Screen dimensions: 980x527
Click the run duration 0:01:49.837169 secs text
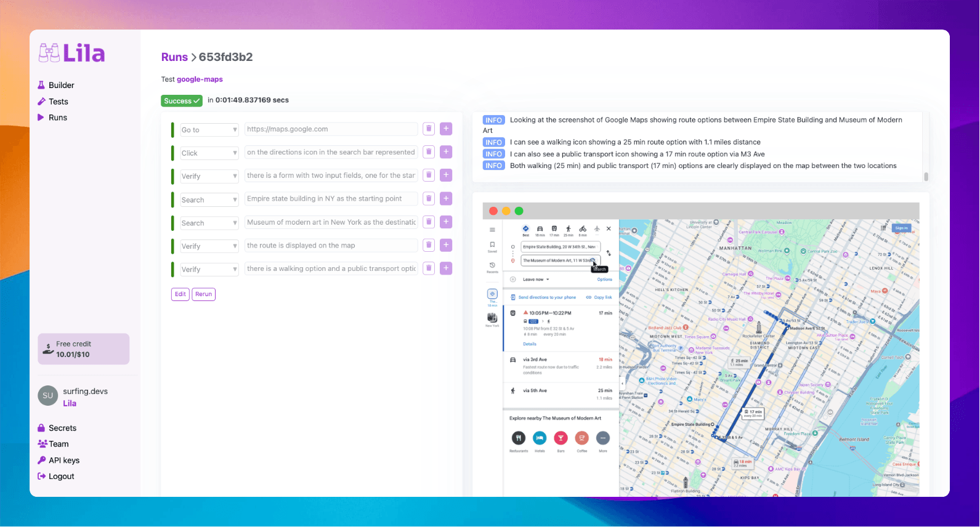252,100
